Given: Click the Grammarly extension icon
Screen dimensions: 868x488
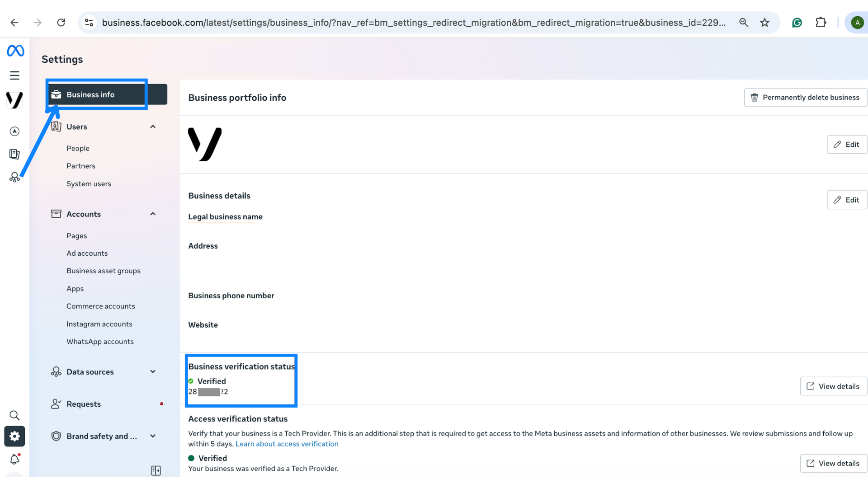Looking at the screenshot, I should click(x=797, y=23).
